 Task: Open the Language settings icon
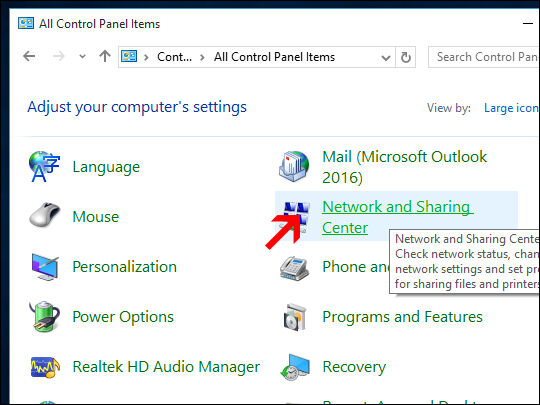44,167
